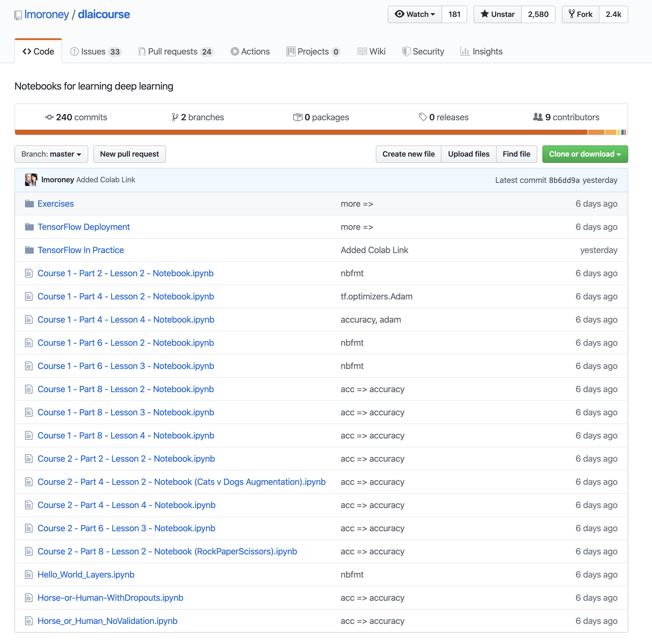Click the contributors people icon

538,117
